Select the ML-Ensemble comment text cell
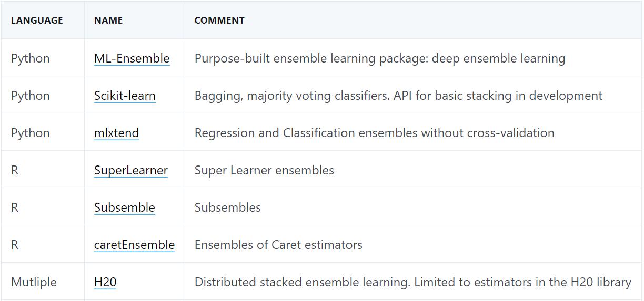Image resolution: width=644 pixels, height=301 pixels. 380,58
